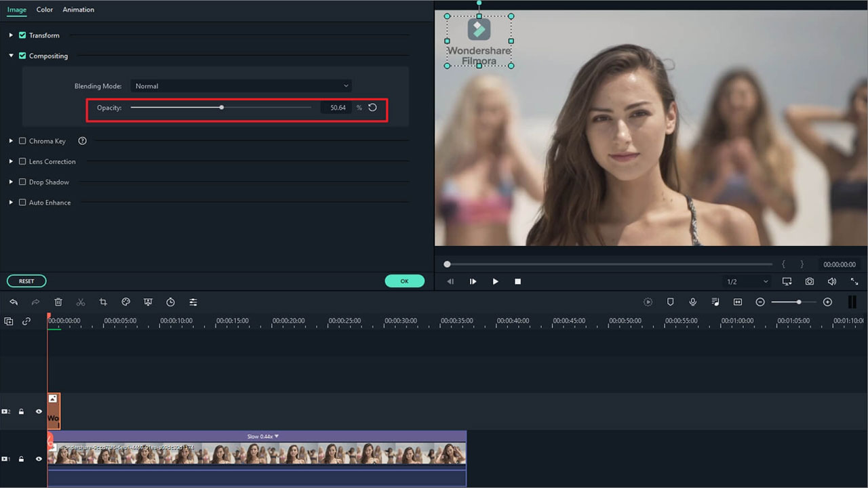The width and height of the screenshot is (868, 488).
Task: Click the speed timer icon
Action: [170, 302]
